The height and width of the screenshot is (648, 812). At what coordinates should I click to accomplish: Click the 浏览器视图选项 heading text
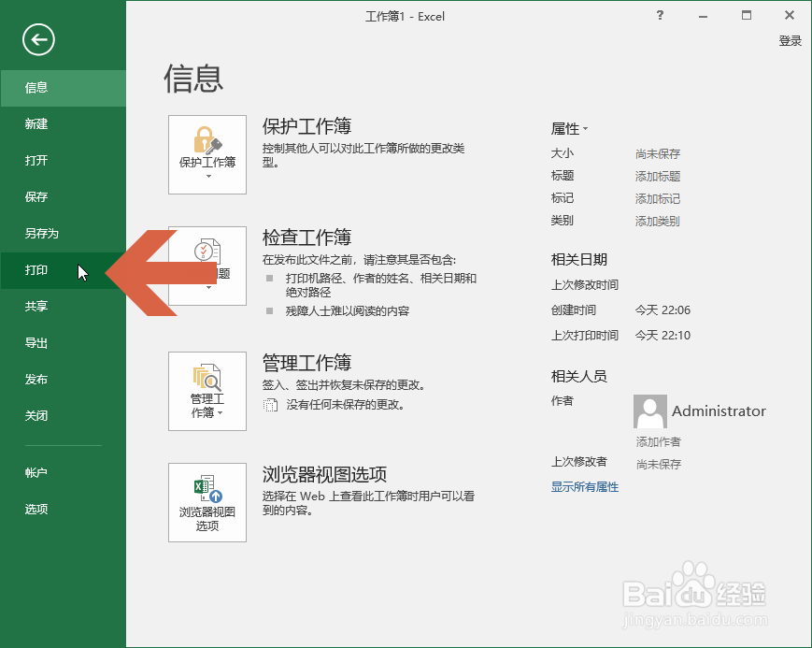pos(324,474)
